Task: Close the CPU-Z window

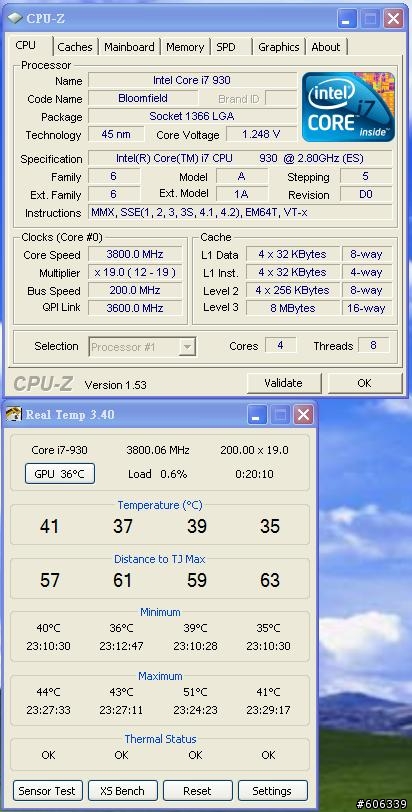Action: [x=393, y=20]
